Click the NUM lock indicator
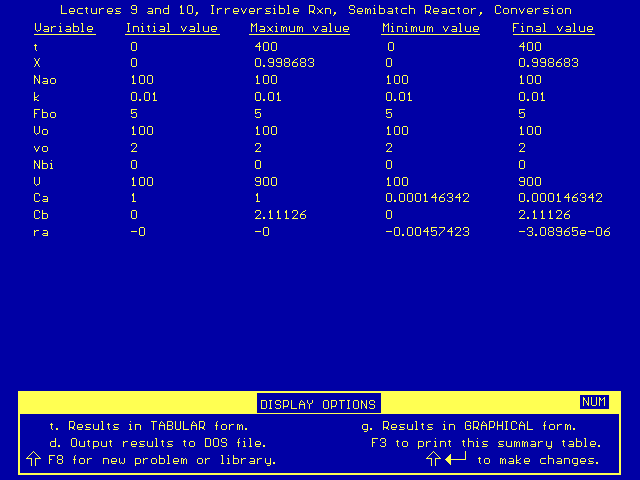The width and height of the screenshot is (640, 480). tap(594, 402)
